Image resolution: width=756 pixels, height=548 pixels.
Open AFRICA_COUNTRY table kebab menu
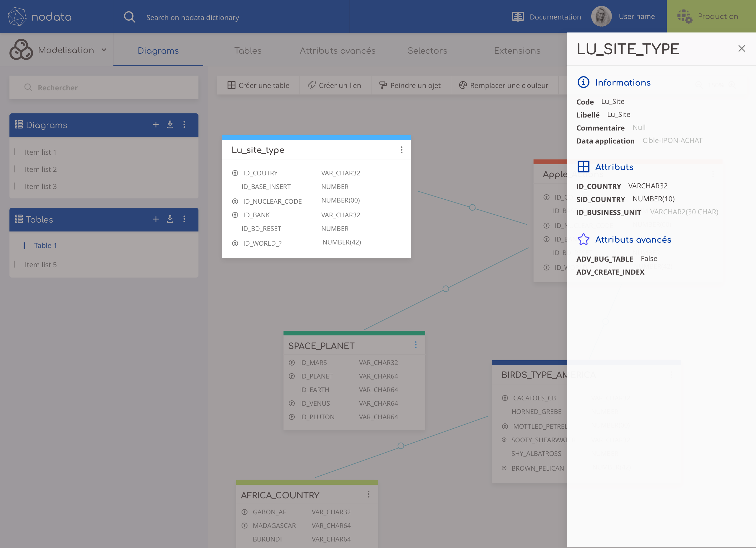[x=368, y=494]
